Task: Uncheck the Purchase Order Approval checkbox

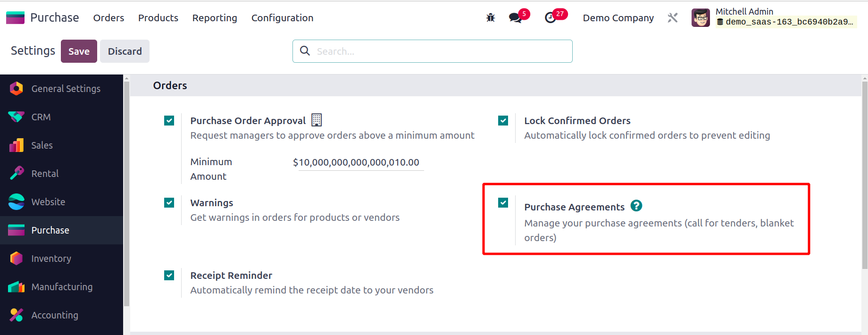Action: click(x=169, y=121)
